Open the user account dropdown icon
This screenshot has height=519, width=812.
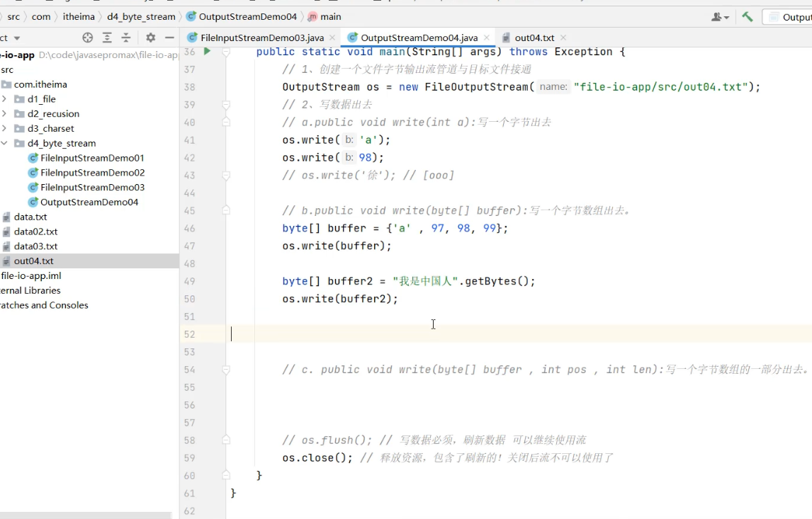(x=720, y=17)
